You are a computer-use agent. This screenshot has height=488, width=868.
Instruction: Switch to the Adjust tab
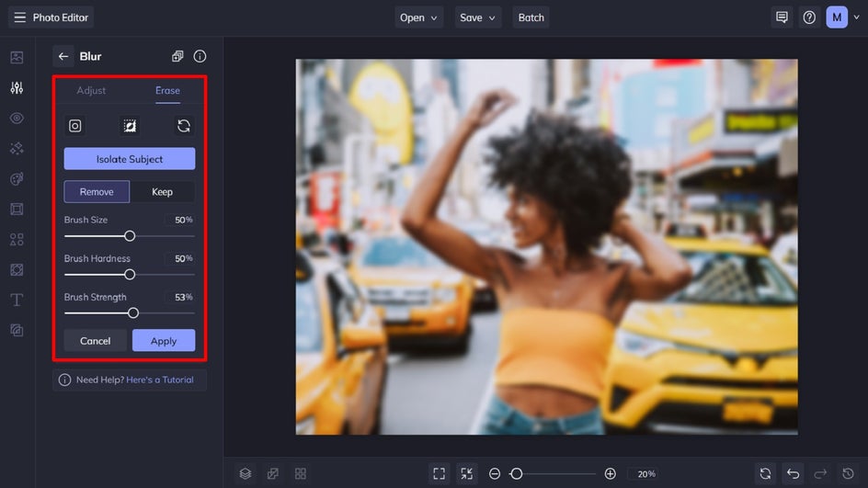coord(91,91)
